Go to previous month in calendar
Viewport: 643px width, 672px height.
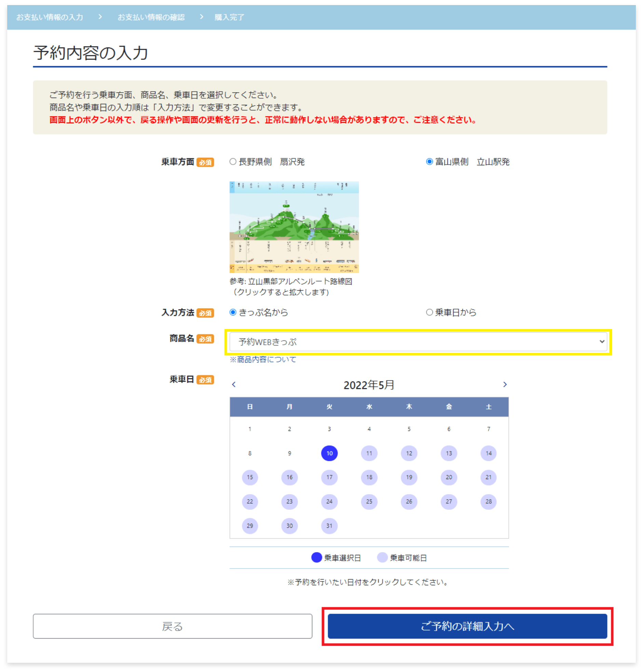point(234,384)
